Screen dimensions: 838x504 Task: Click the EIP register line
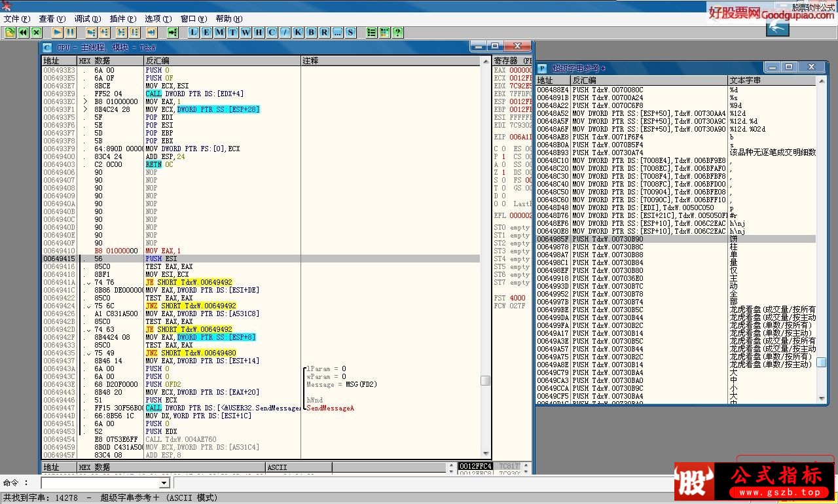pos(513,137)
